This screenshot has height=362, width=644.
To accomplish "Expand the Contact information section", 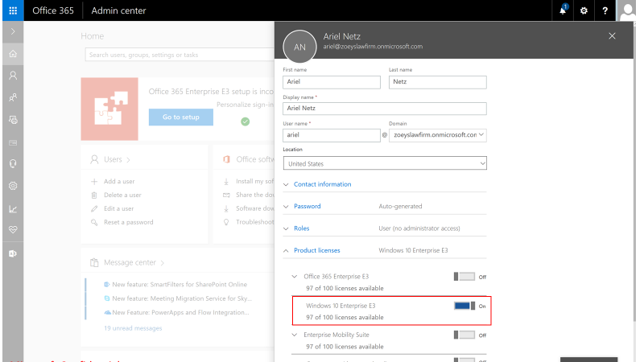I will (x=322, y=184).
